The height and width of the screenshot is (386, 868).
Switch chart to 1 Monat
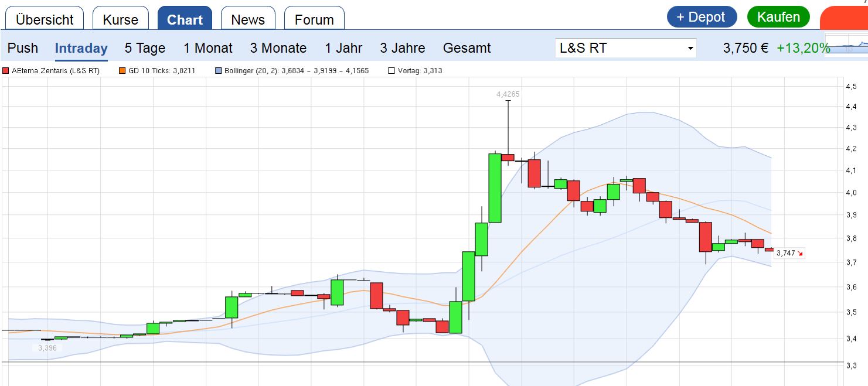click(x=207, y=48)
